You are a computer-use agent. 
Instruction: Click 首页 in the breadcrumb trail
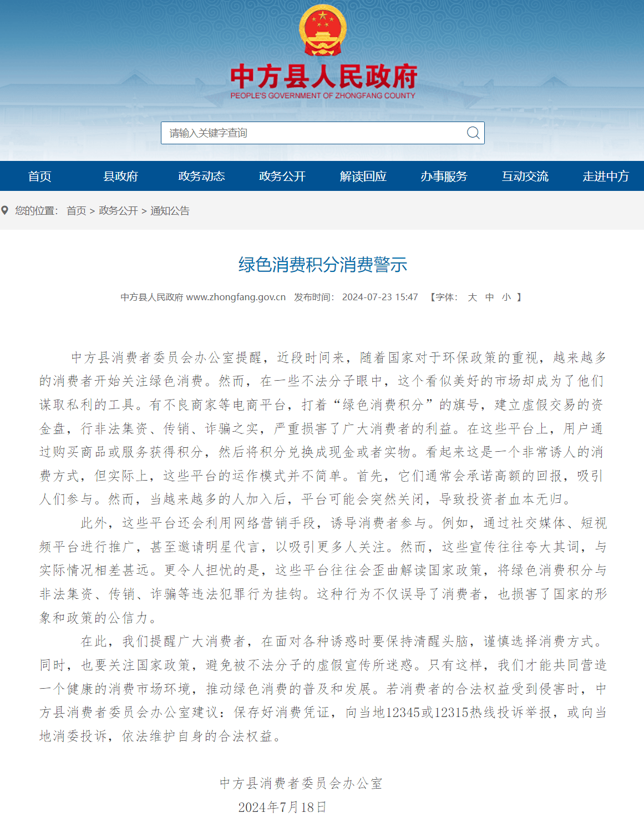pyautogui.click(x=77, y=211)
